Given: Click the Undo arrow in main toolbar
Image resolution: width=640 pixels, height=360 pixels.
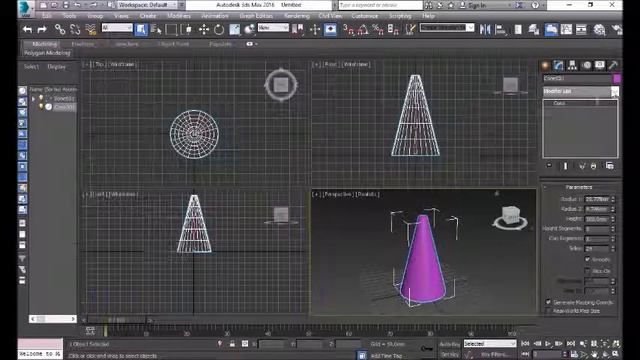Looking at the screenshot, I should pos(27,29).
